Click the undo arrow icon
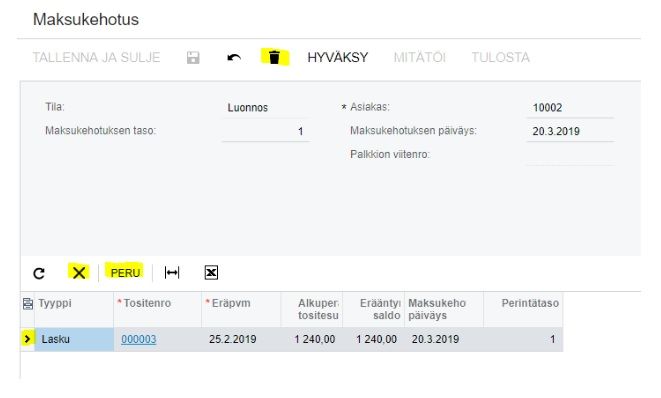661x398 pixels. 234,57
